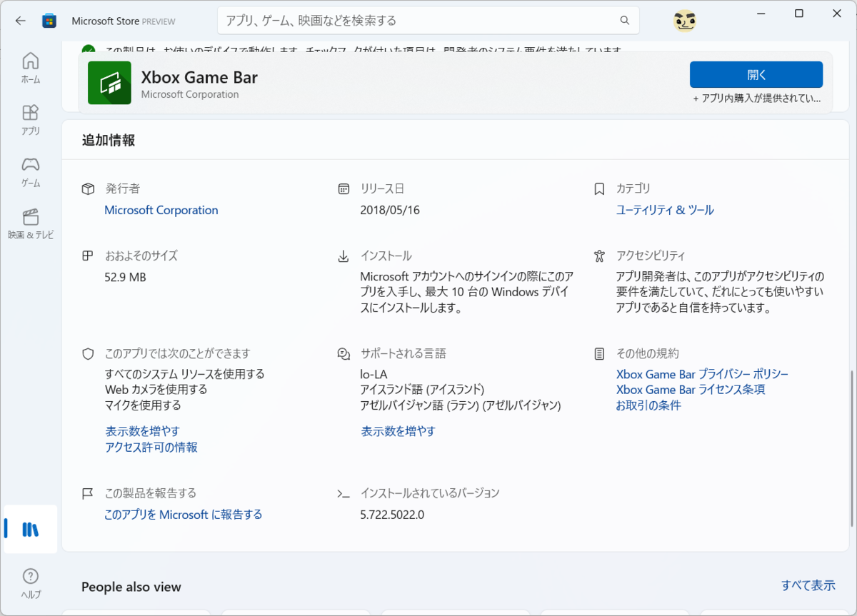Go back with the arrow button
The height and width of the screenshot is (616, 857).
coord(20,21)
